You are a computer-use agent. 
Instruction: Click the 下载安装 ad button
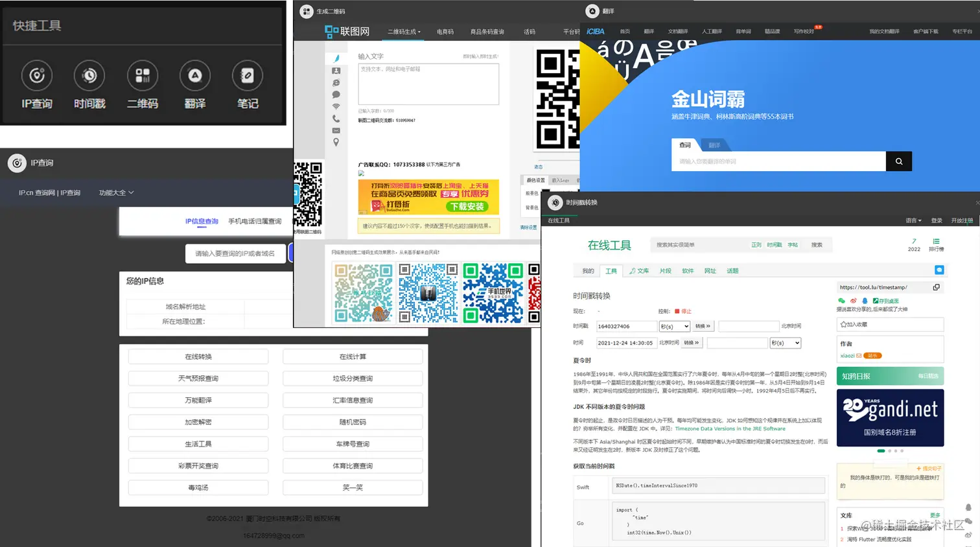[467, 206]
